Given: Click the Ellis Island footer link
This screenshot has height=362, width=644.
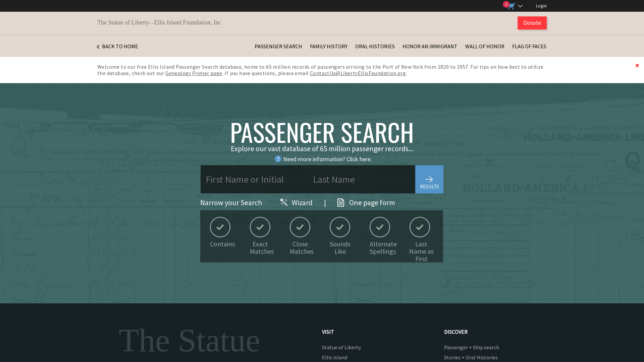Looking at the screenshot, I should pos(334,357).
